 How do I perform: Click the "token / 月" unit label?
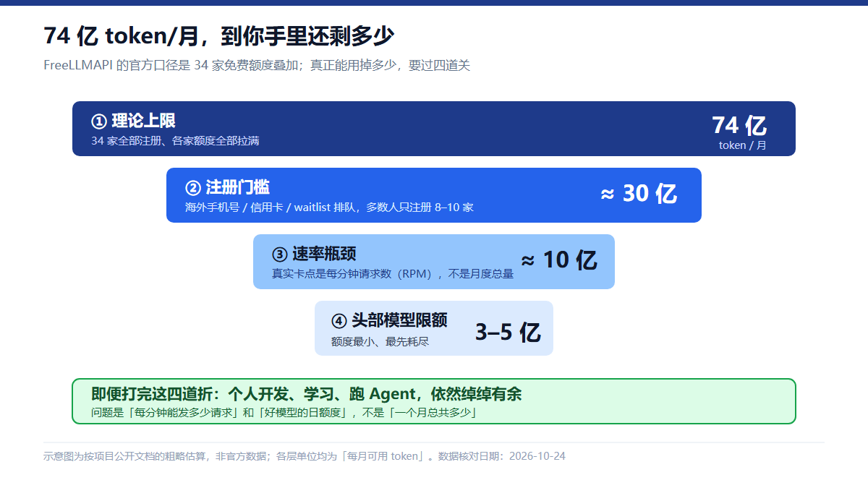(x=743, y=145)
